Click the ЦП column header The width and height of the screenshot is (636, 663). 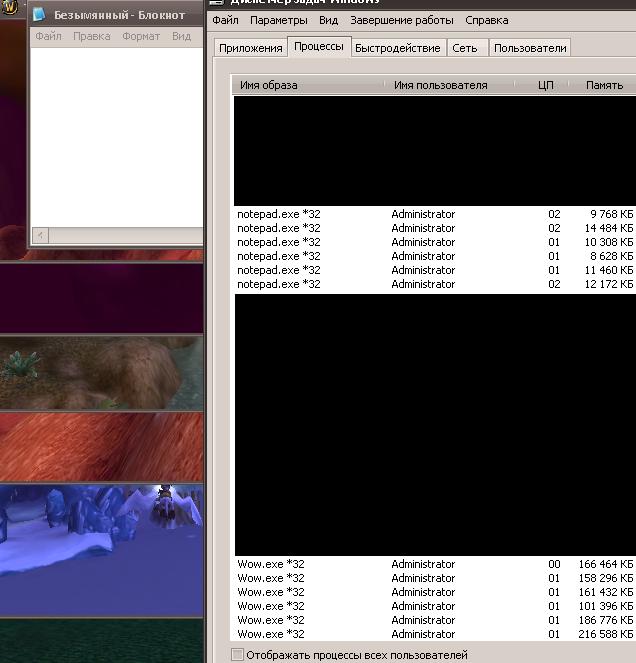tap(545, 85)
